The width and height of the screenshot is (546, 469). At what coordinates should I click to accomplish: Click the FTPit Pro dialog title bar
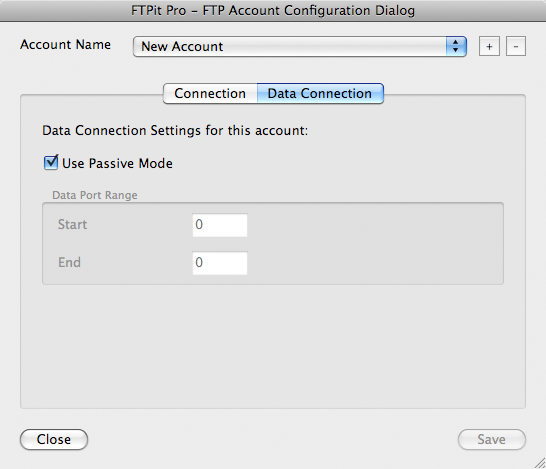point(273,10)
